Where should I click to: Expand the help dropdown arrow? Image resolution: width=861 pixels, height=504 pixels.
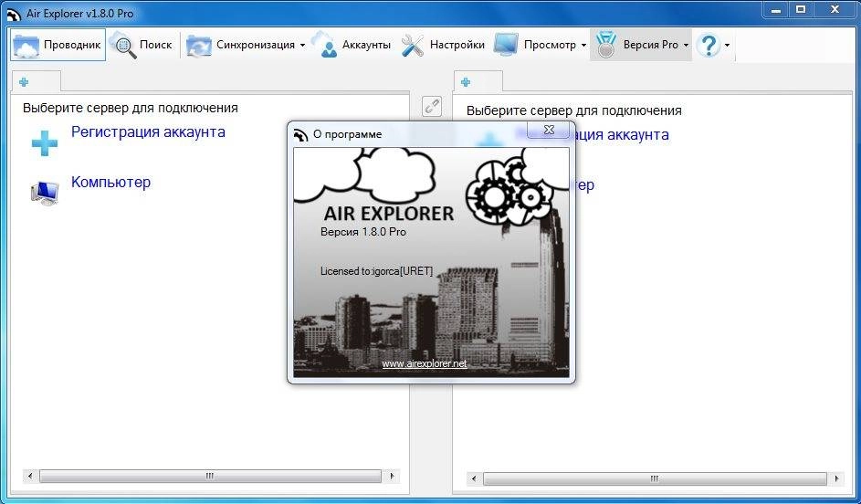click(x=727, y=46)
